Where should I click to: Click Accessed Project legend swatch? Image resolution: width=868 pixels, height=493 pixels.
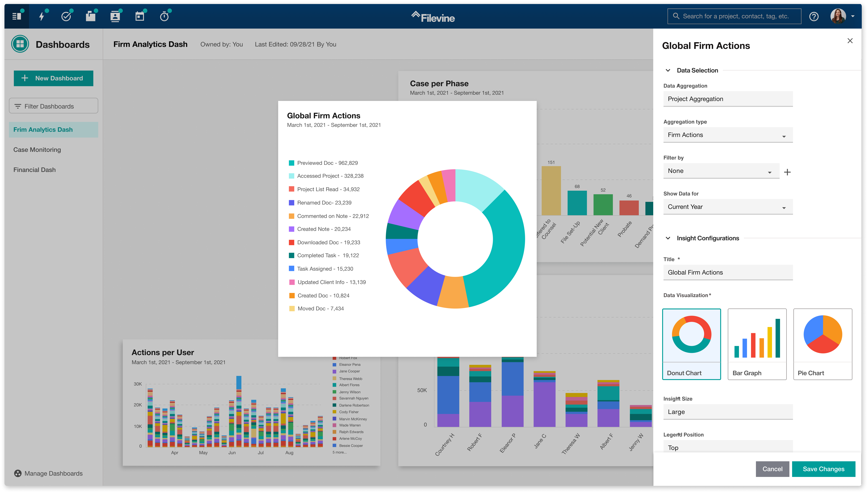tap(291, 176)
